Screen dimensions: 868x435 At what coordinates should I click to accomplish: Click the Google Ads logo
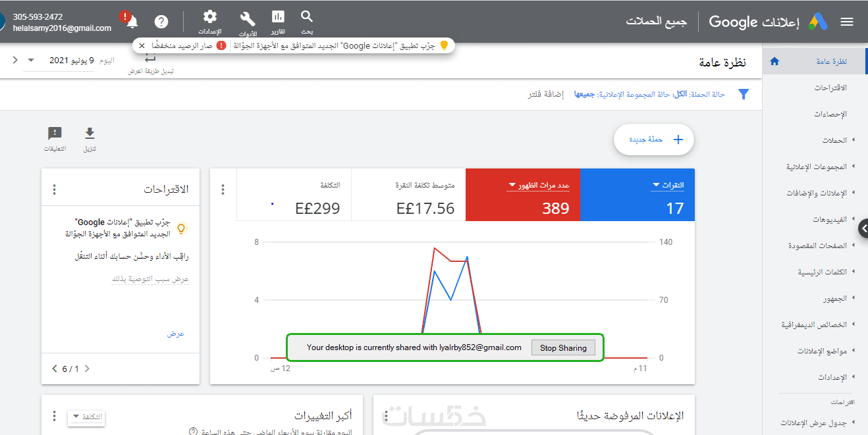pyautogui.click(x=817, y=22)
